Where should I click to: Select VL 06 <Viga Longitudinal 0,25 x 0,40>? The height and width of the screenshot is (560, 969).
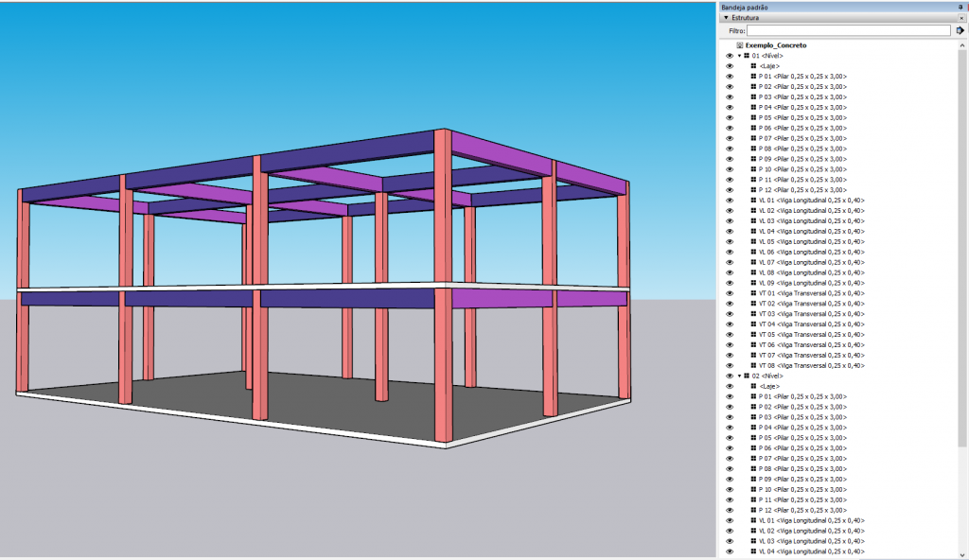click(x=812, y=252)
